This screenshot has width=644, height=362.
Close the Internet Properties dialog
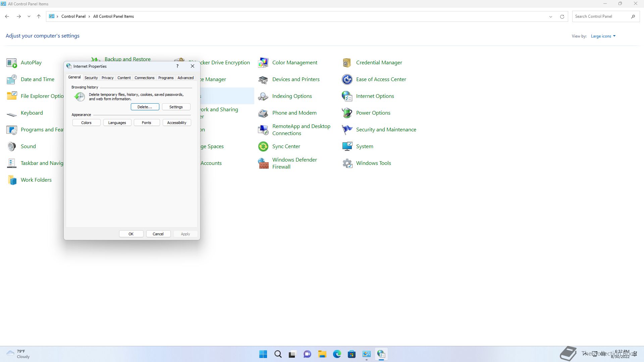tap(193, 66)
